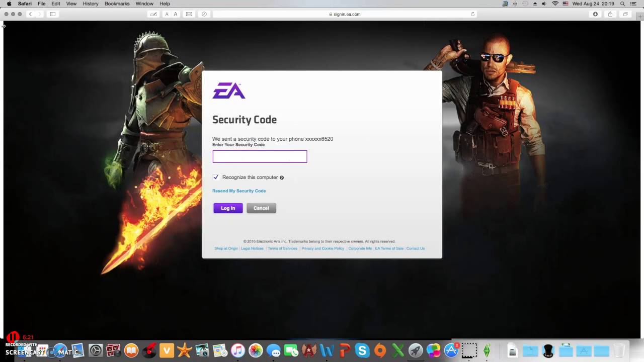Open Game Center from the Dock
This screenshot has width=644, height=362.
pyautogui.click(x=433, y=350)
